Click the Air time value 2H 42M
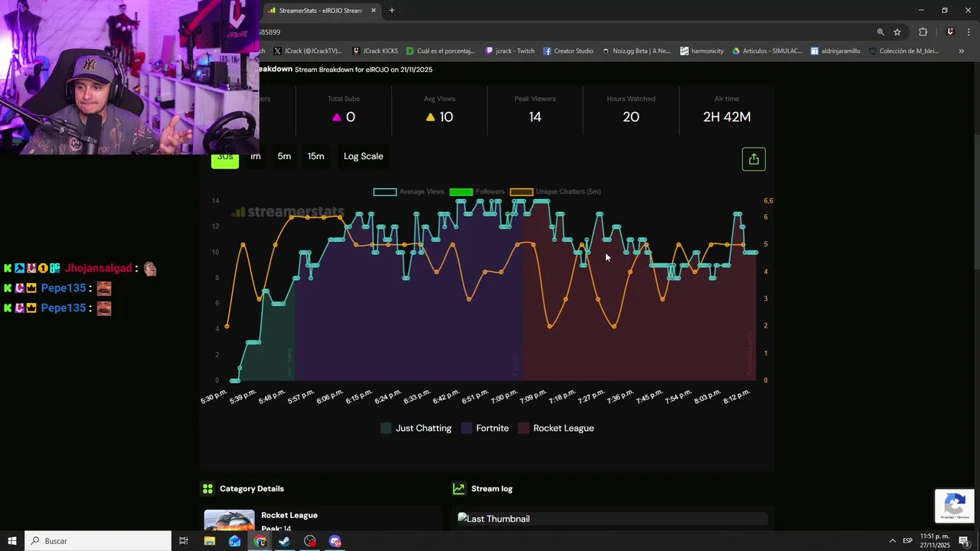Viewport: 980px width, 551px height. click(x=727, y=117)
